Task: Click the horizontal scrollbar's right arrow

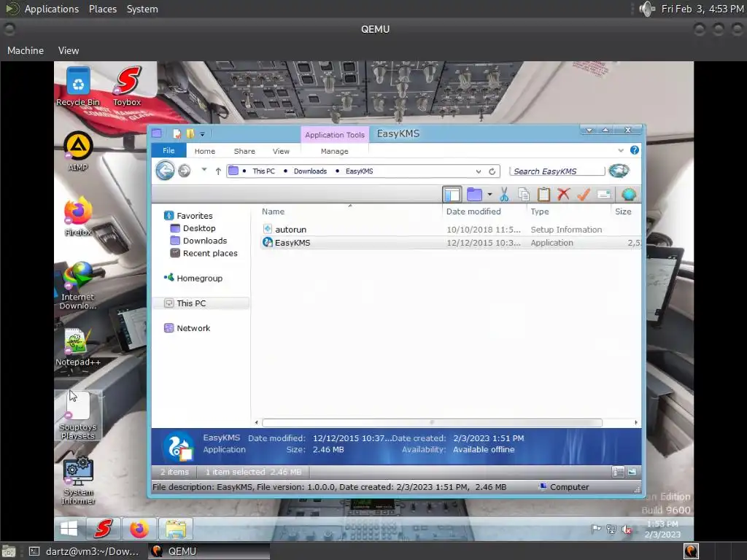Action: (635, 422)
